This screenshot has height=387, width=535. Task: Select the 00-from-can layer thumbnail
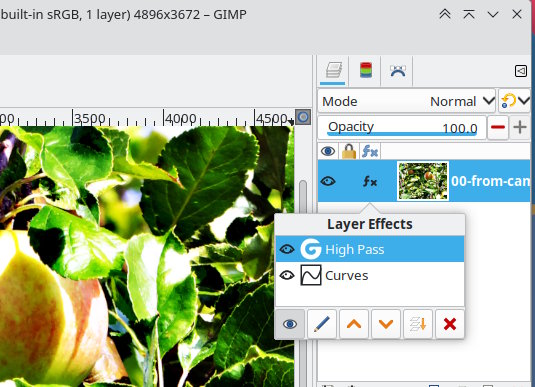pos(423,181)
